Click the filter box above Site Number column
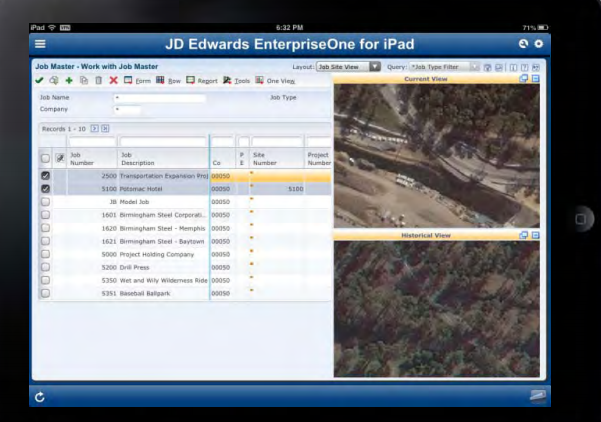 click(277, 142)
